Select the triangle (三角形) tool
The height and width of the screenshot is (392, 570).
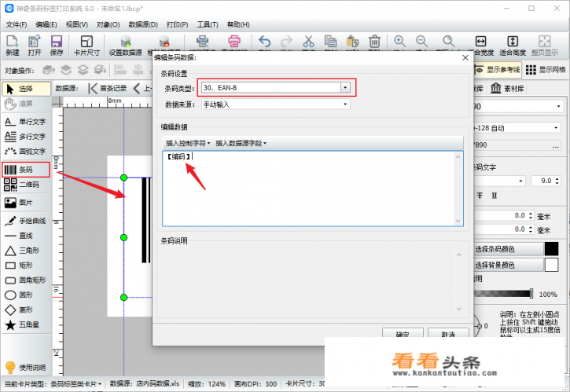[26, 251]
